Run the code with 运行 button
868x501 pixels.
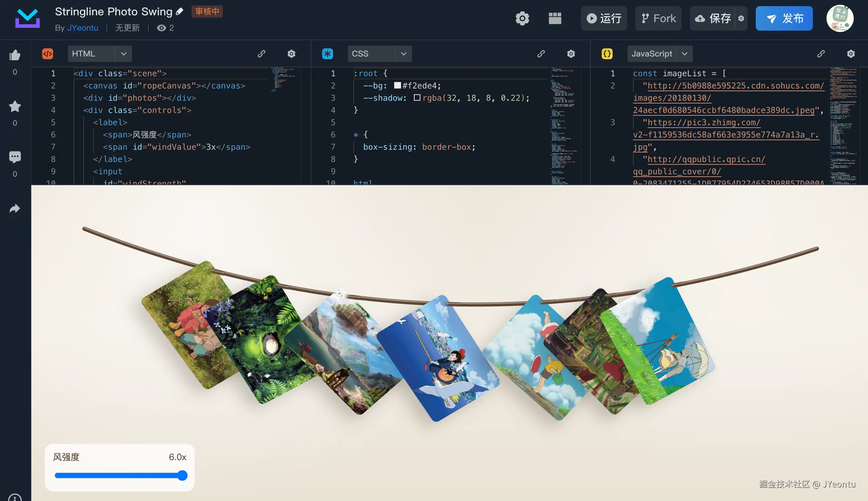pos(604,18)
